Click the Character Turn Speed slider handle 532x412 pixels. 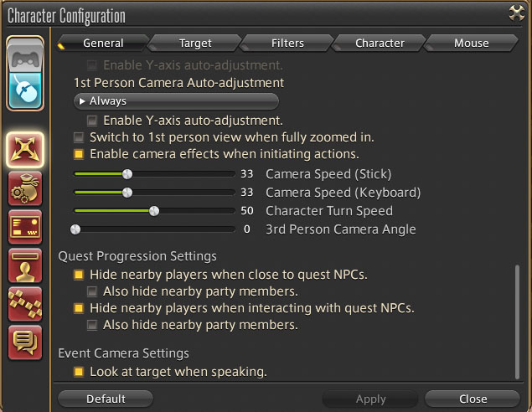click(154, 211)
